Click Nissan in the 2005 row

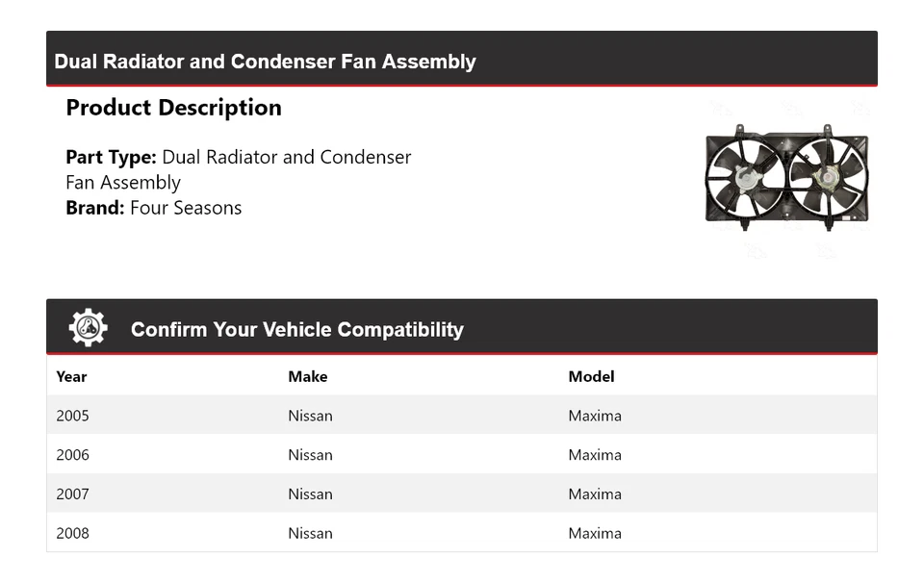tap(310, 416)
